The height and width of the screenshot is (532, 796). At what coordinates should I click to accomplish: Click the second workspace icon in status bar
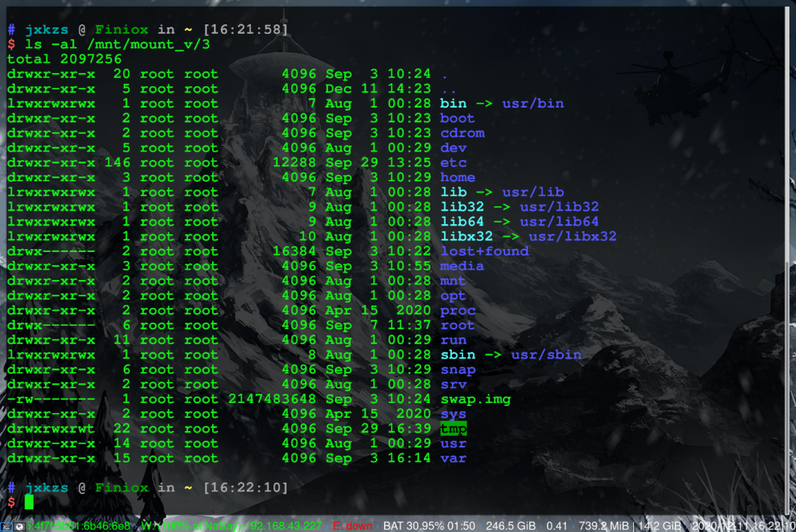point(19,526)
